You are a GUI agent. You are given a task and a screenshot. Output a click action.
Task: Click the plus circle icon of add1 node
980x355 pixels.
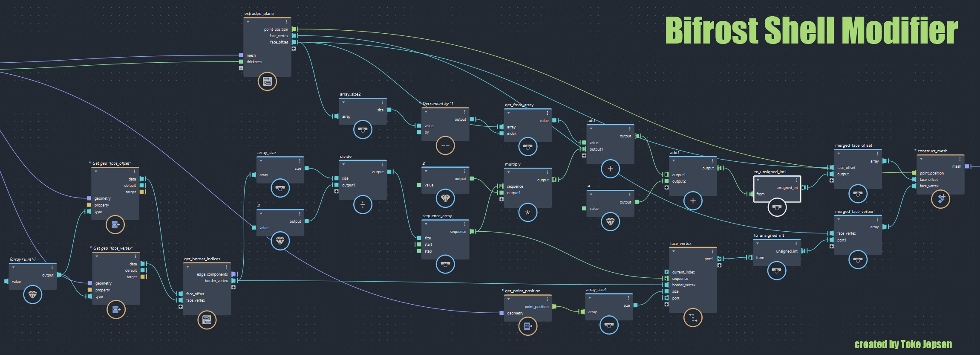click(693, 201)
